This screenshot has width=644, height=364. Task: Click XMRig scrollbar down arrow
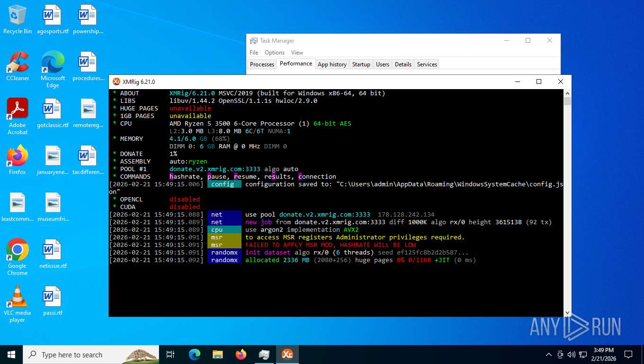567,313
